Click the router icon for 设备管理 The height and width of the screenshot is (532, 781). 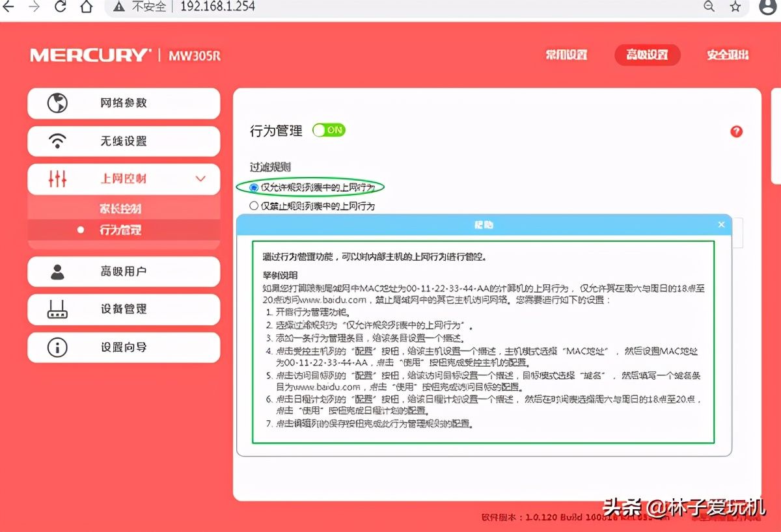(57, 309)
